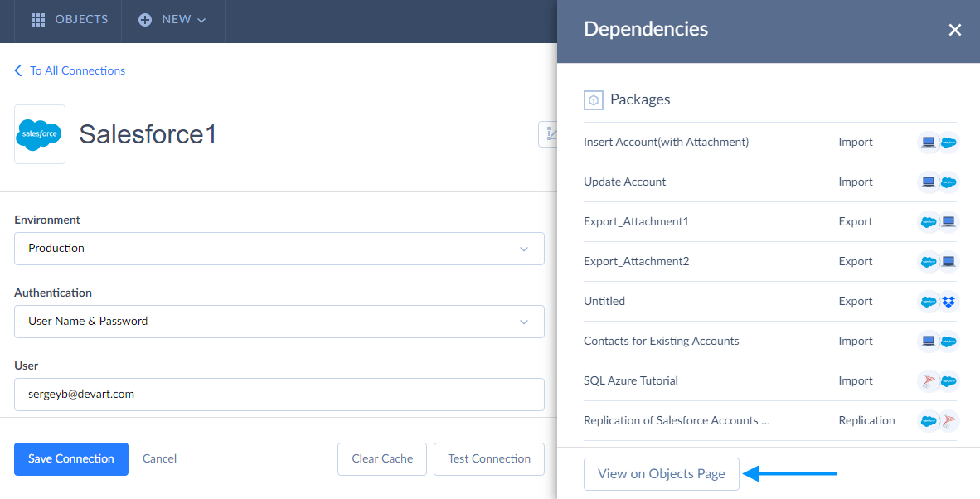Open Replication of Salesforce Accounts package
980x499 pixels.
point(677,420)
